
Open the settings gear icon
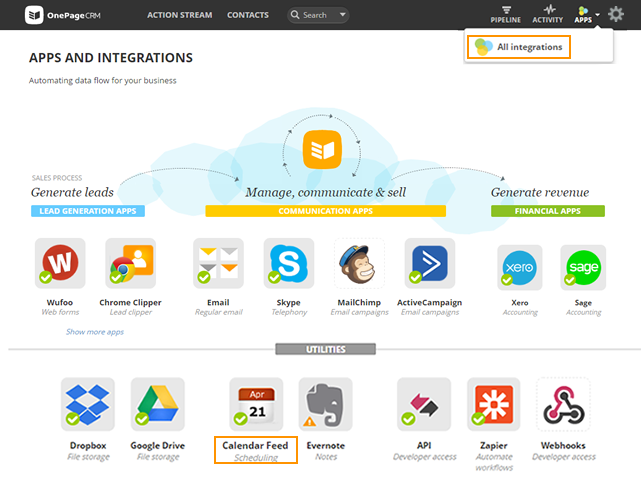[x=616, y=14]
